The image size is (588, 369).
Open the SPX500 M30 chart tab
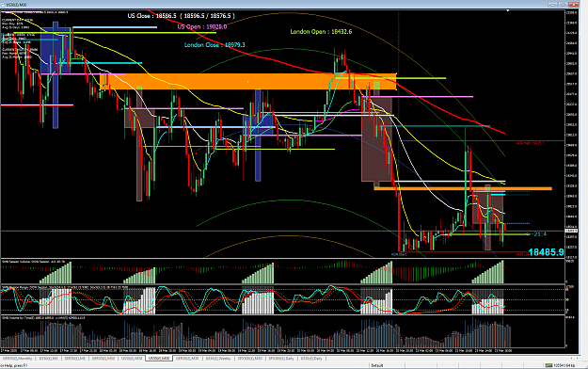click(x=249, y=359)
